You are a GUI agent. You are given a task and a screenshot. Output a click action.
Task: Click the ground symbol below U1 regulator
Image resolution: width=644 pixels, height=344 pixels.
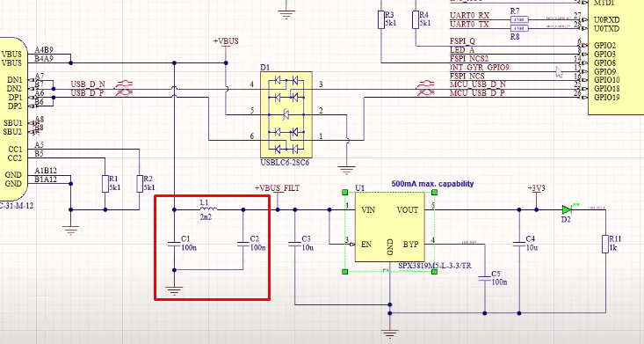click(390, 333)
